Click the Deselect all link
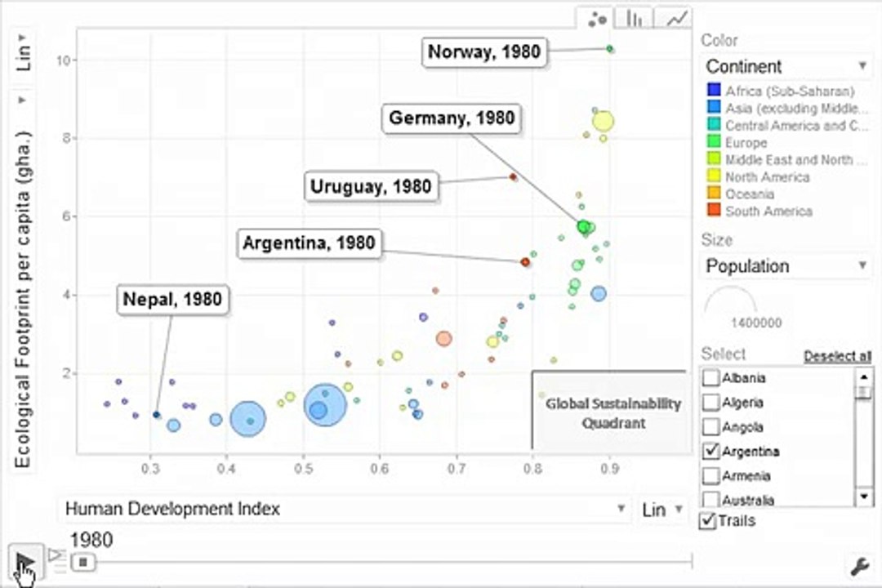 tap(837, 356)
